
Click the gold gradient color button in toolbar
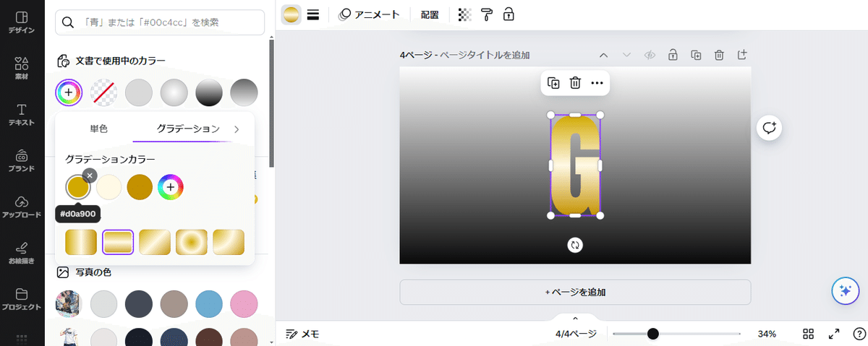pyautogui.click(x=291, y=14)
